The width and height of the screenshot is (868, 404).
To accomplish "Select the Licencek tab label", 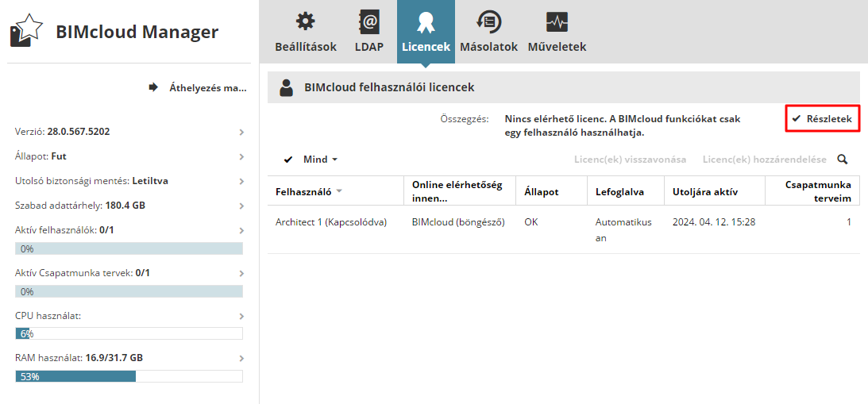I will click(x=426, y=47).
